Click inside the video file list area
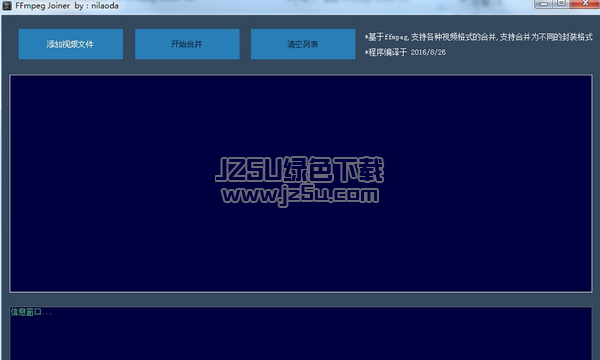This screenshot has height=360, width=600. tap(301, 184)
